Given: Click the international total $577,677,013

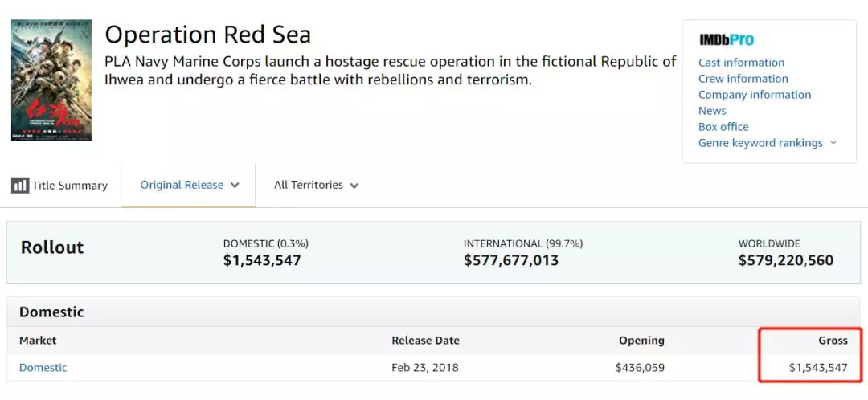Looking at the screenshot, I should pos(510,260).
